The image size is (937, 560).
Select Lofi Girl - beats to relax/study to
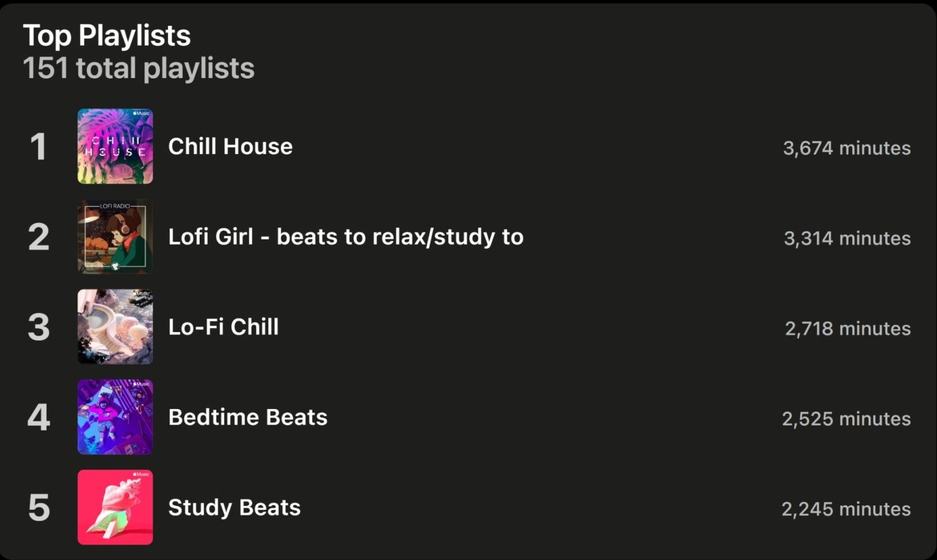pyautogui.click(x=346, y=237)
